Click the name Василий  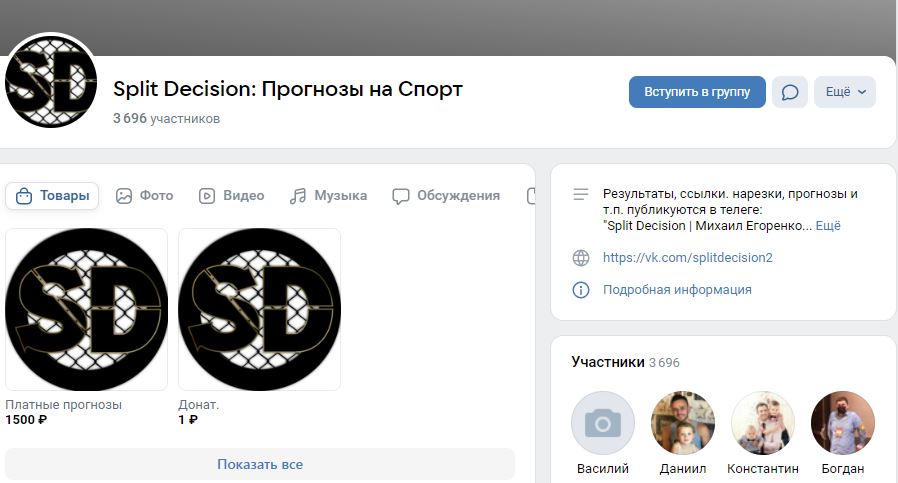(x=603, y=469)
